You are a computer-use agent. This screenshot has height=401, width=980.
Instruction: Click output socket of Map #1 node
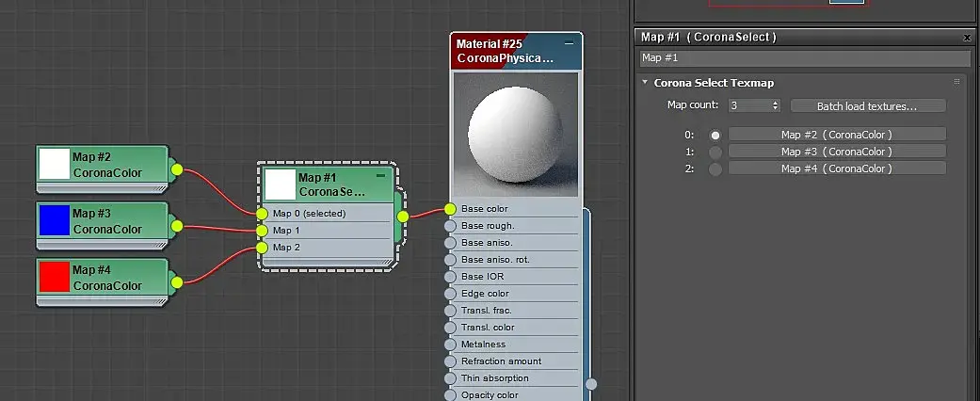tap(403, 217)
